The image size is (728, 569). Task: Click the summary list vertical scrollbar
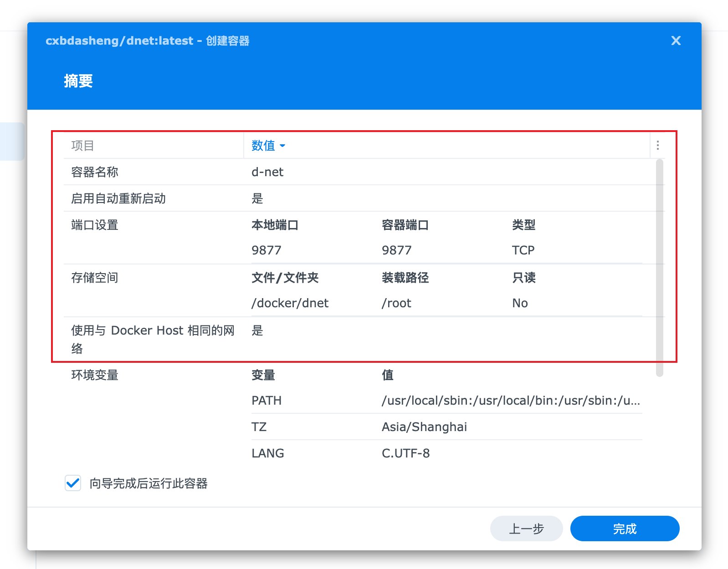coord(659,268)
